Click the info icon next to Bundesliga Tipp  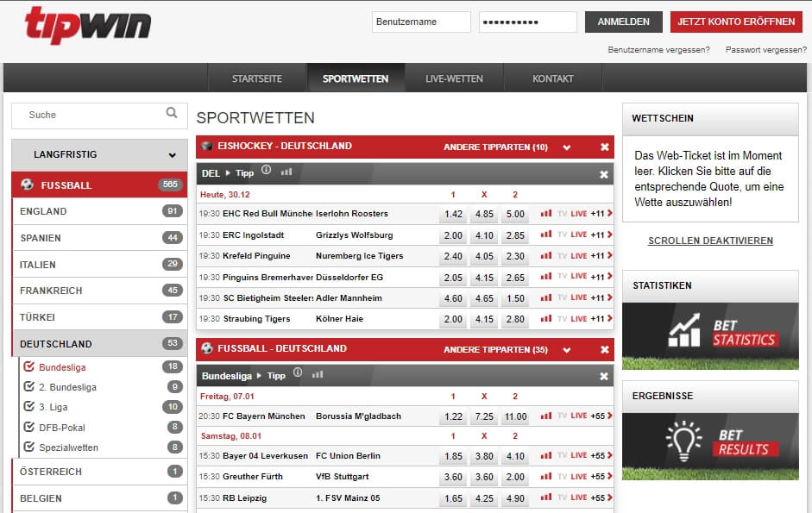point(298,372)
